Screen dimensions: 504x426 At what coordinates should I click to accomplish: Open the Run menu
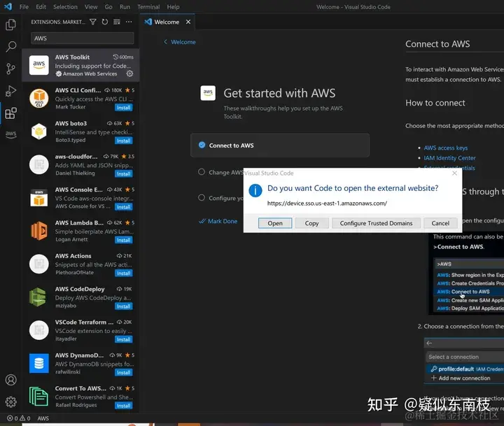(x=125, y=7)
